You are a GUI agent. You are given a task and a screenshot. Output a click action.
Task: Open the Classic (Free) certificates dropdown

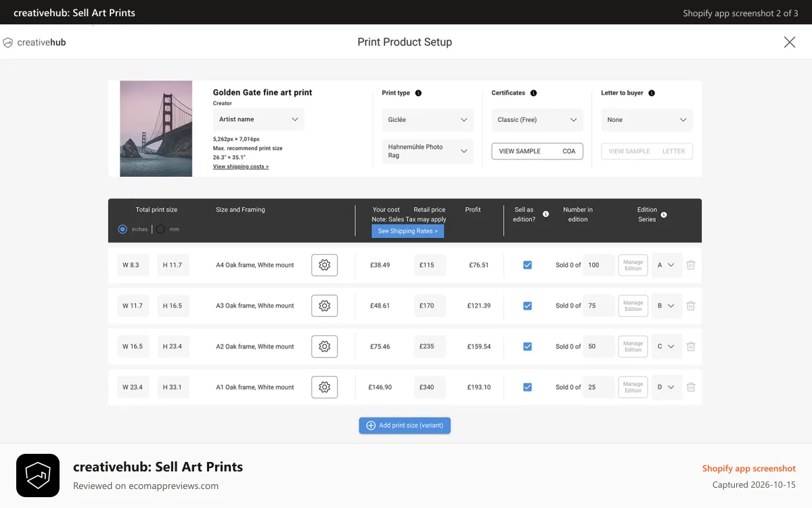coord(537,120)
